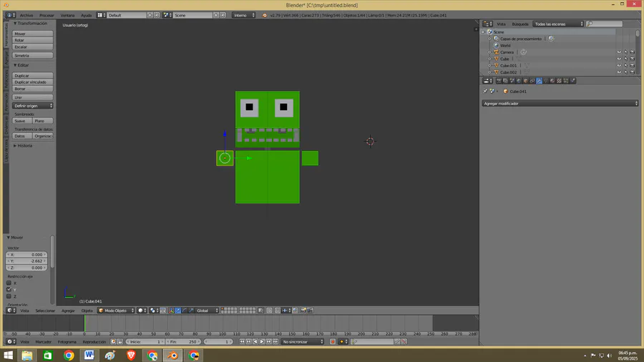
Task: Click the 3D manipulator toggle icon
Action: [171, 310]
